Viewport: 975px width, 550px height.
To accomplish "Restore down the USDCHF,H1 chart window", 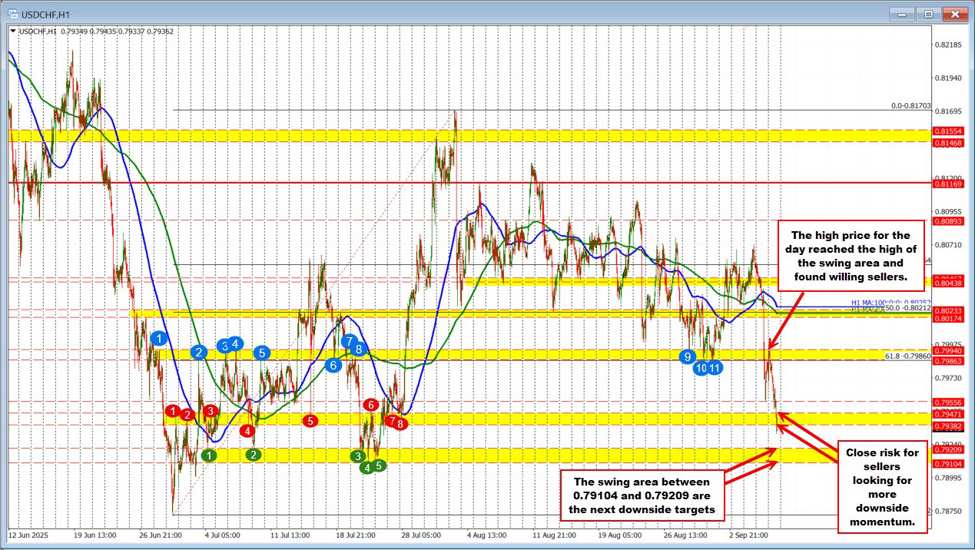I will (x=928, y=14).
